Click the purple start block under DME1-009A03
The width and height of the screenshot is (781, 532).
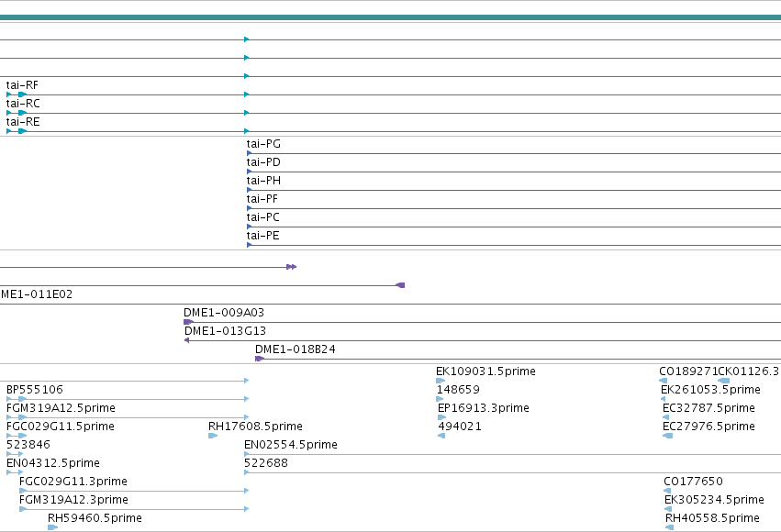[188, 322]
